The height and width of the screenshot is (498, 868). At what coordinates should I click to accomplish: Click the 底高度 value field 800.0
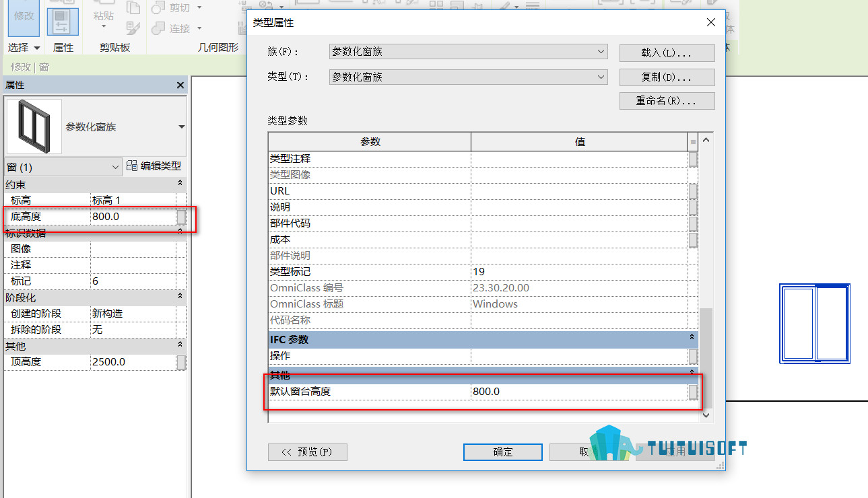(133, 217)
